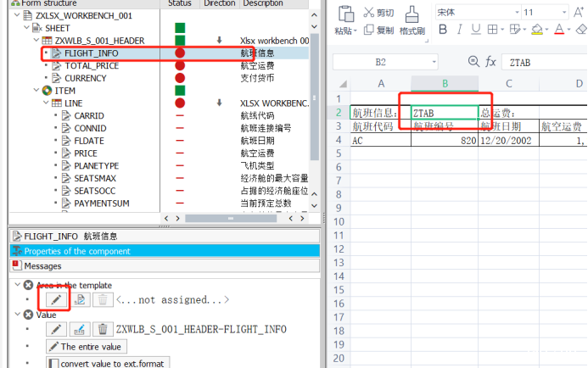Collapse the LINE tree node
The width and height of the screenshot is (588, 368).
point(46,103)
